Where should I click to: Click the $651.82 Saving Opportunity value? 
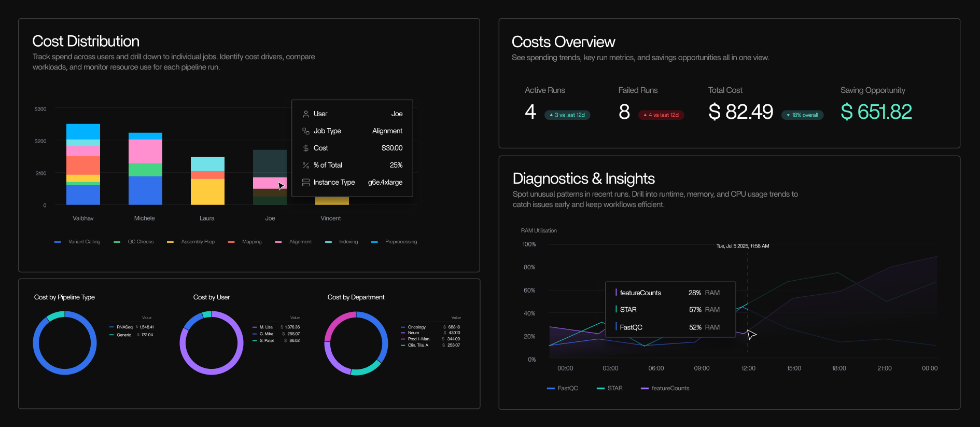point(876,112)
